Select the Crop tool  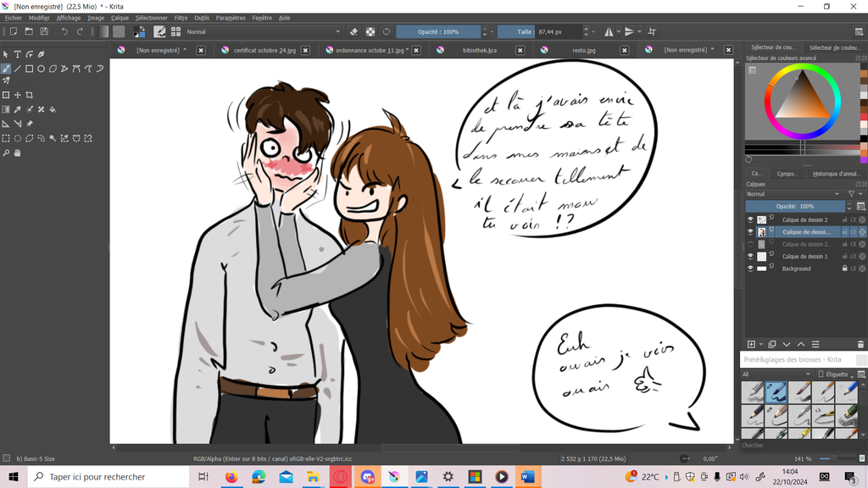pos(29,96)
